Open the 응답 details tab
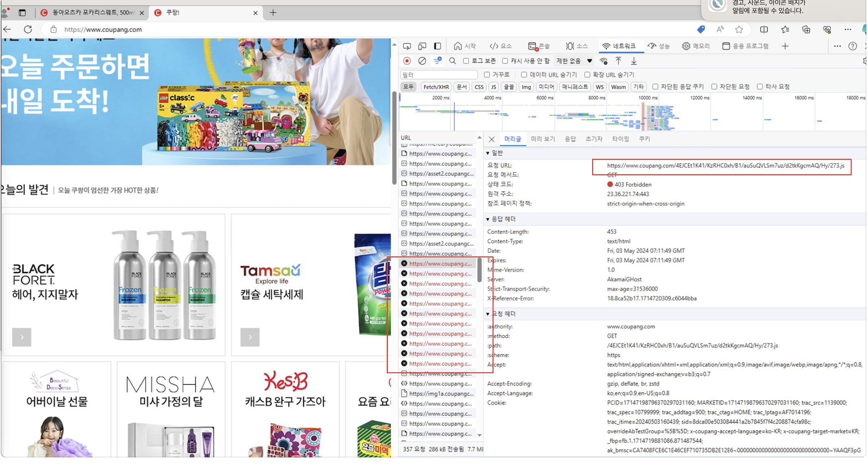 [x=570, y=139]
